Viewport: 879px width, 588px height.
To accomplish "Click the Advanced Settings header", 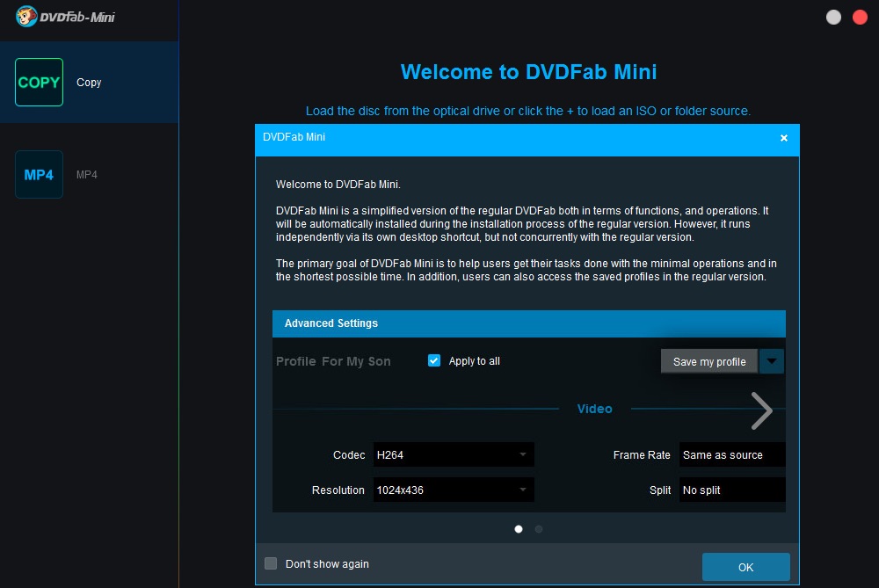I will point(528,323).
